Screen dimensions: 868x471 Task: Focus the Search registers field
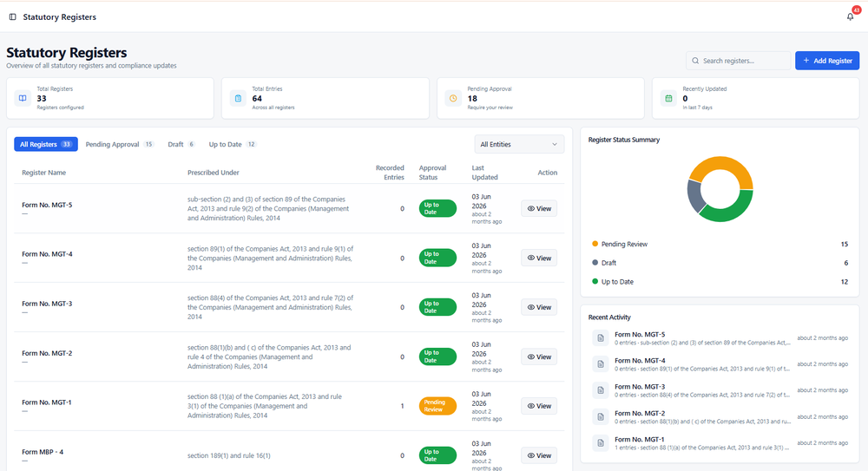coord(739,61)
